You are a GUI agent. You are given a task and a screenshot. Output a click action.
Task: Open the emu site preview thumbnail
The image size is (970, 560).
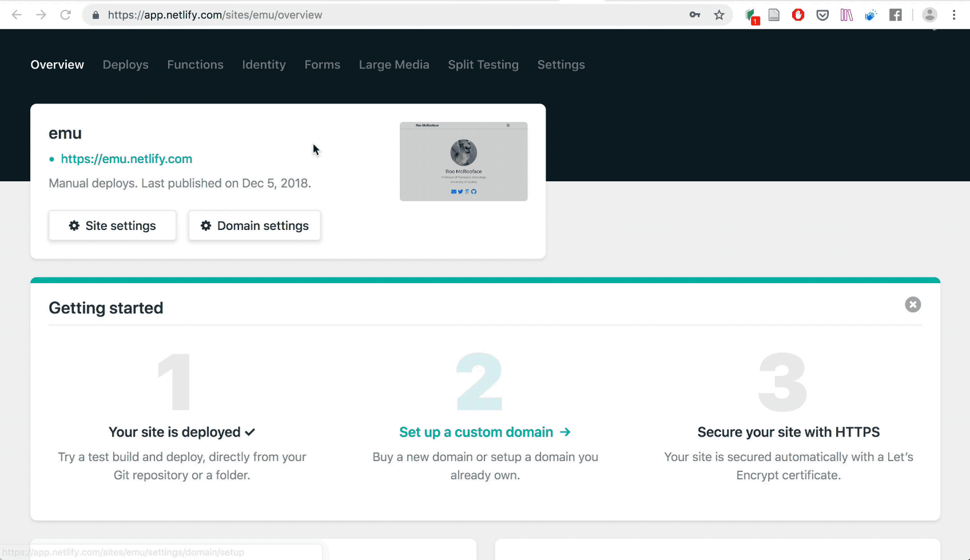pyautogui.click(x=464, y=161)
